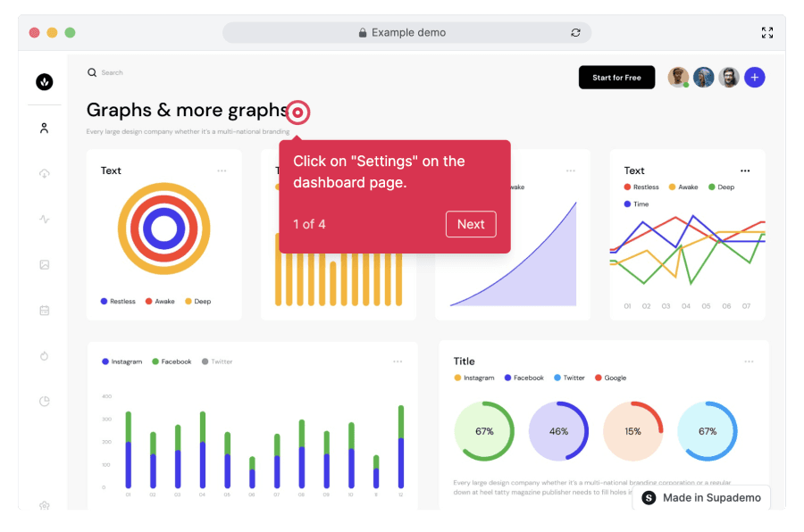The height and width of the screenshot is (532, 804).
Task: Click the pie chart icon in sidebar
Action: point(45,401)
